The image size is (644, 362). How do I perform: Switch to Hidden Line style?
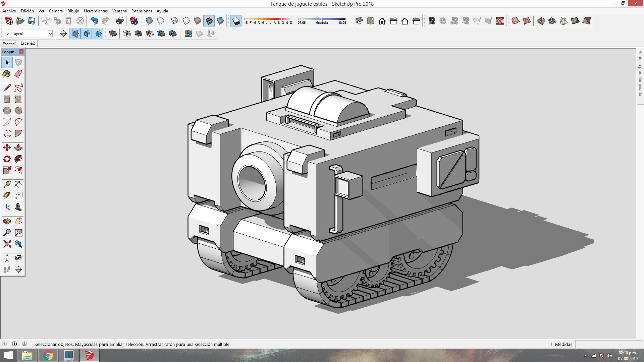[x=186, y=21]
